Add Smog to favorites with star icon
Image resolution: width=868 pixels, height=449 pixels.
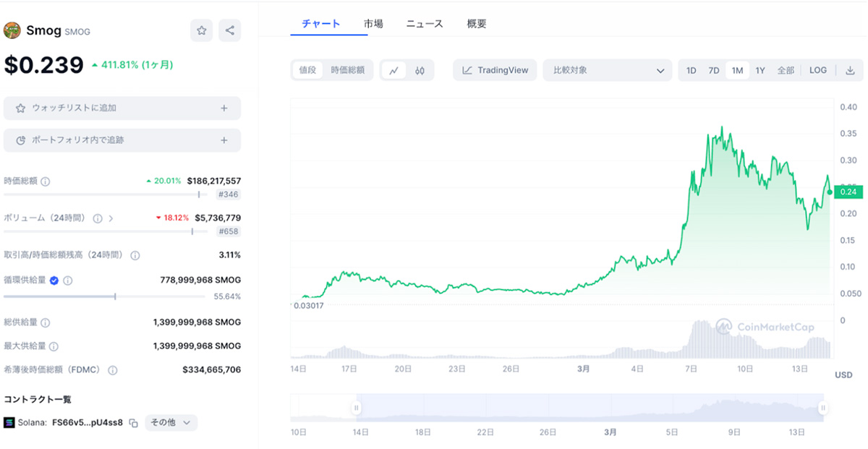(202, 30)
